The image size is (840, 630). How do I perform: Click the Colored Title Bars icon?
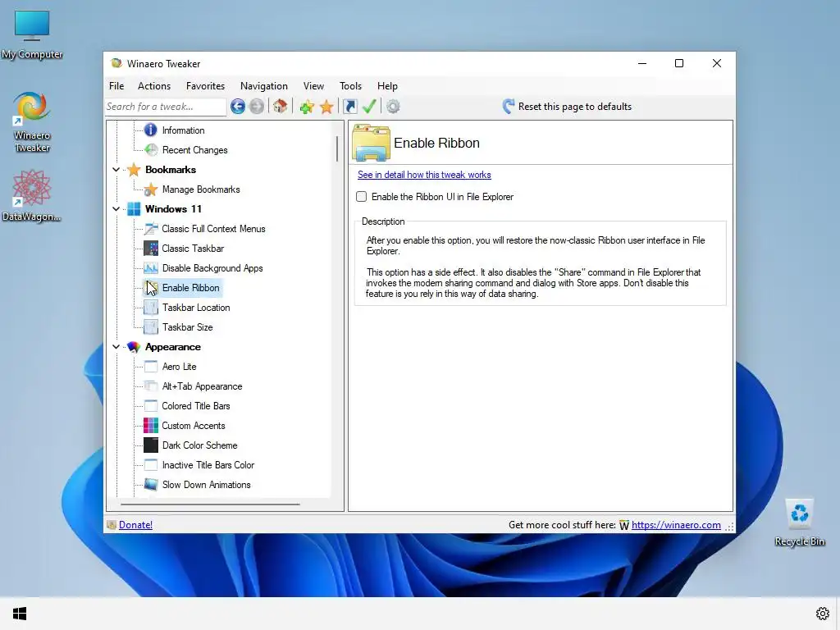pos(151,406)
